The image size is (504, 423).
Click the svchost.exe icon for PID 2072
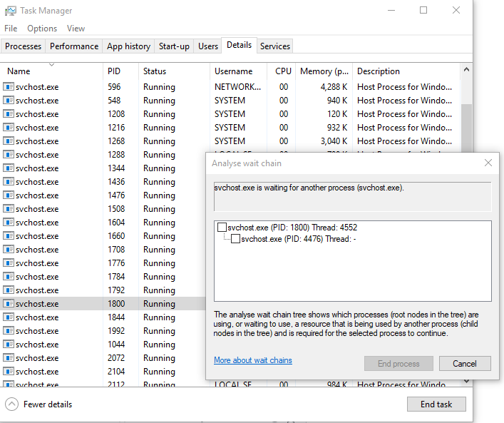pyautogui.click(x=9, y=357)
